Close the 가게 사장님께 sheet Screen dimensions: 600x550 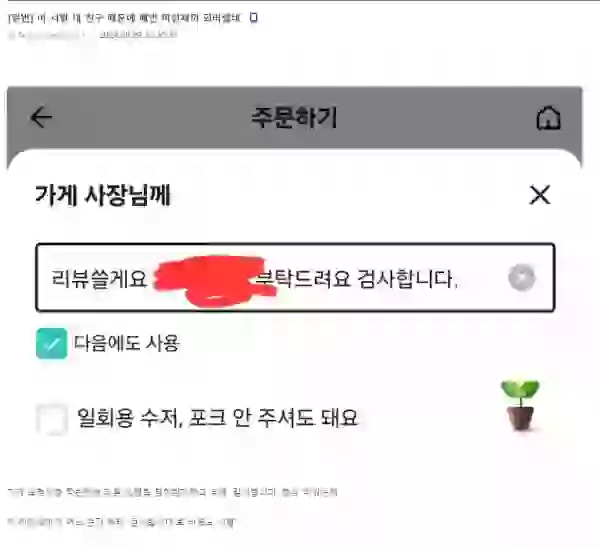(540, 195)
